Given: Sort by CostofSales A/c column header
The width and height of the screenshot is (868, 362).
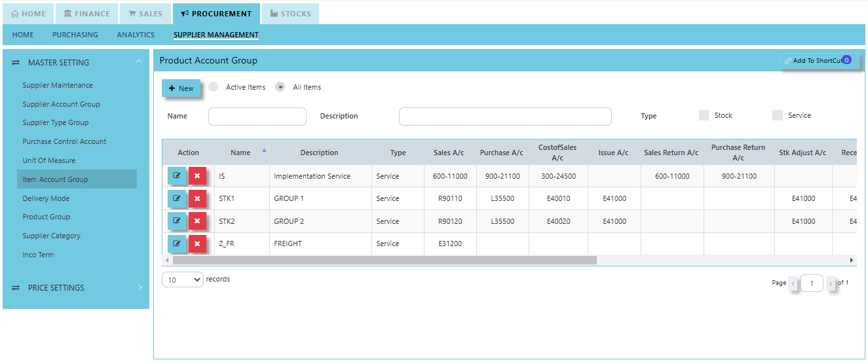Looking at the screenshot, I should pyautogui.click(x=557, y=153).
